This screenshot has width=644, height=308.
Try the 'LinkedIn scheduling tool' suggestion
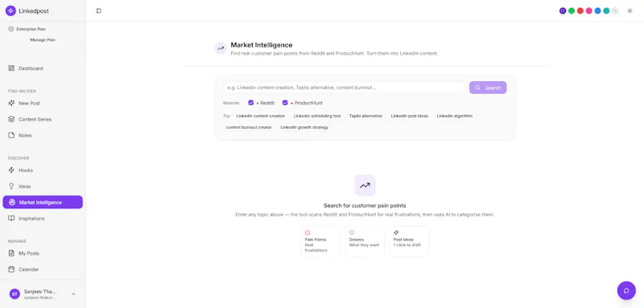pyautogui.click(x=317, y=116)
